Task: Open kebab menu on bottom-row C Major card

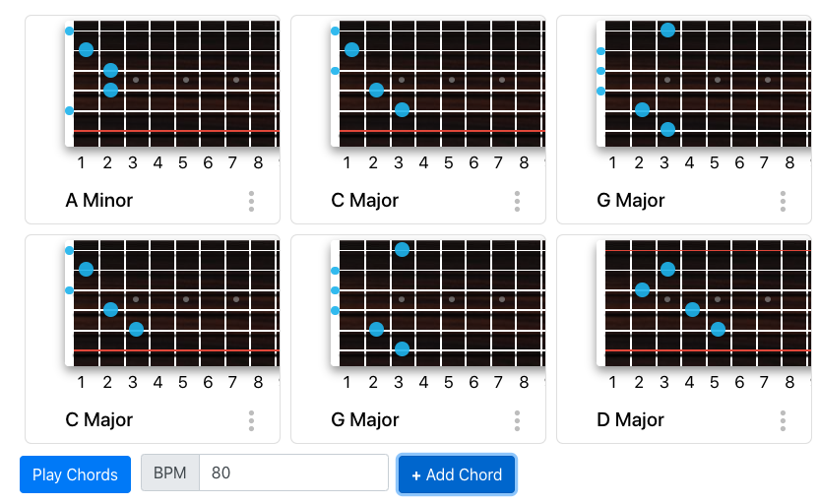Action: pos(251,420)
